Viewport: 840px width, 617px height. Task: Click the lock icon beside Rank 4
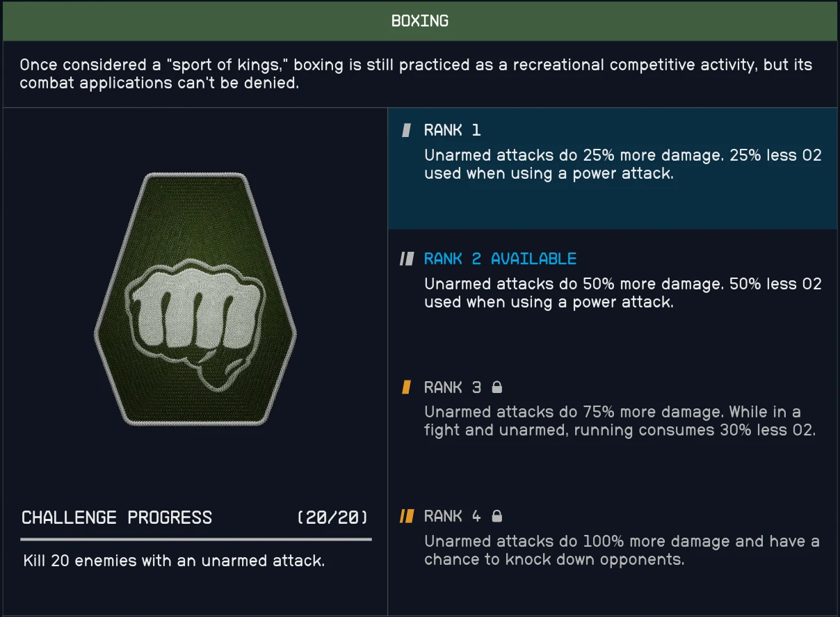496,515
